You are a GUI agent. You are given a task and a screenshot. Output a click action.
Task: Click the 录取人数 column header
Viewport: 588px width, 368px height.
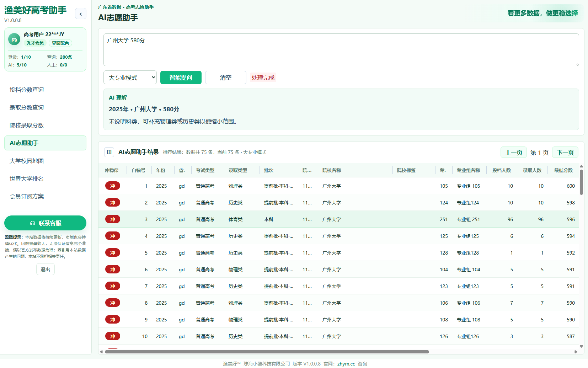click(532, 170)
